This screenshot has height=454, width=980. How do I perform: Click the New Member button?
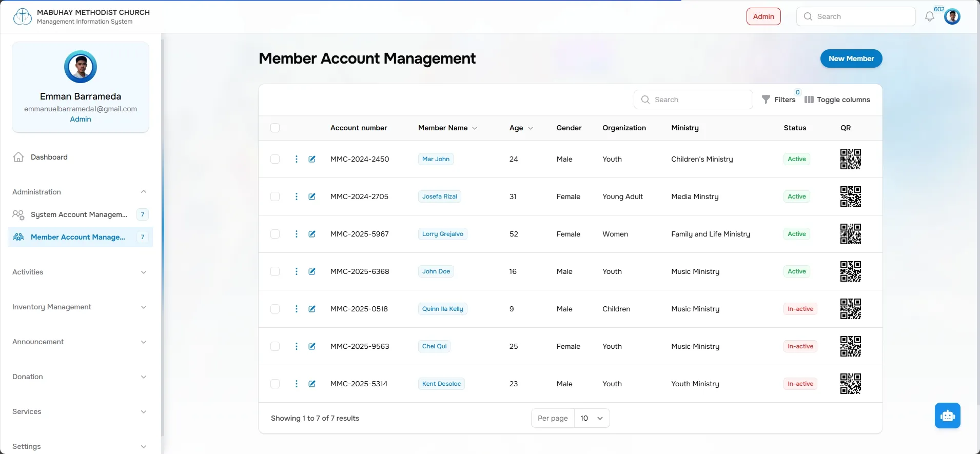click(851, 58)
